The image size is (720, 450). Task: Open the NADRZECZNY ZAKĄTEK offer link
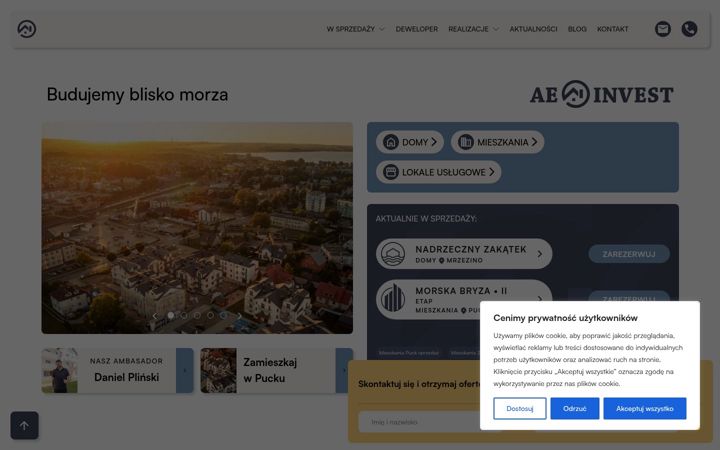point(464,253)
